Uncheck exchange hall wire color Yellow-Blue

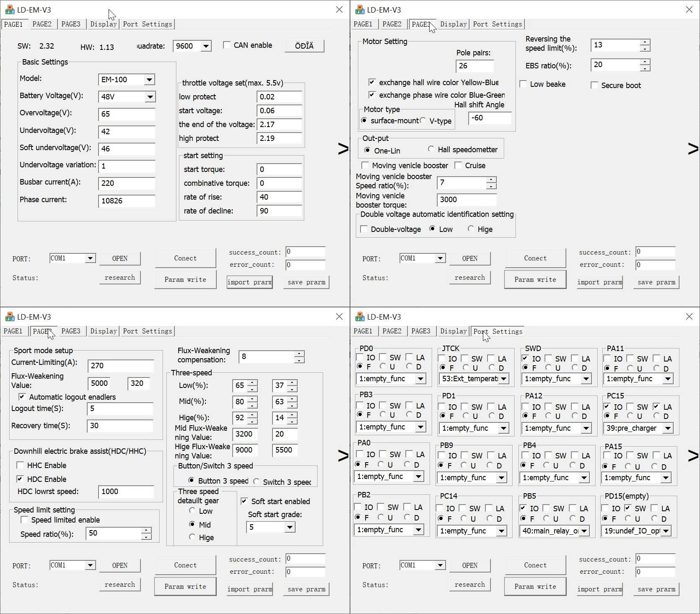pos(372,82)
